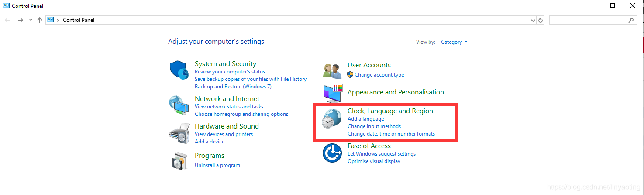The height and width of the screenshot is (195, 644).
Task: Click the address bar path field
Action: click(291, 20)
